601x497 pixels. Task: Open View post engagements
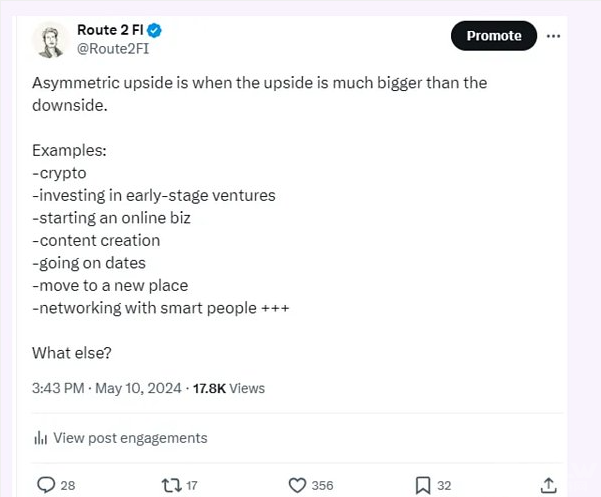(130, 438)
